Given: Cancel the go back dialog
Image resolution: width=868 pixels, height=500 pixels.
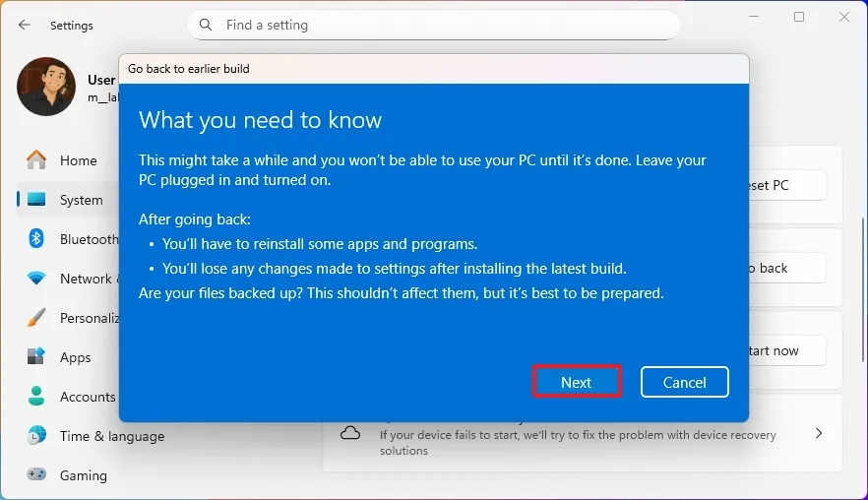Looking at the screenshot, I should (684, 382).
